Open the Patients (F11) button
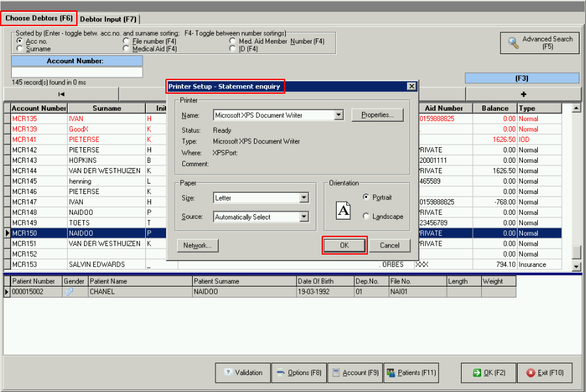Viewport: 586px width, 392px height. [410, 373]
